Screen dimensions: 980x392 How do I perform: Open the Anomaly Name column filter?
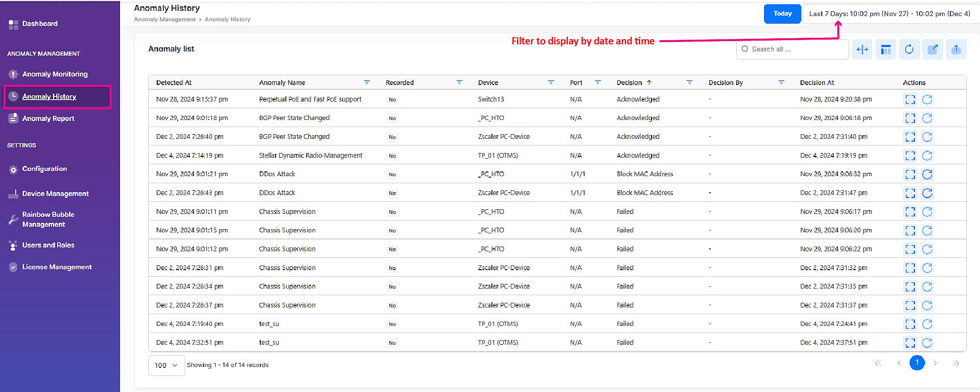point(367,82)
